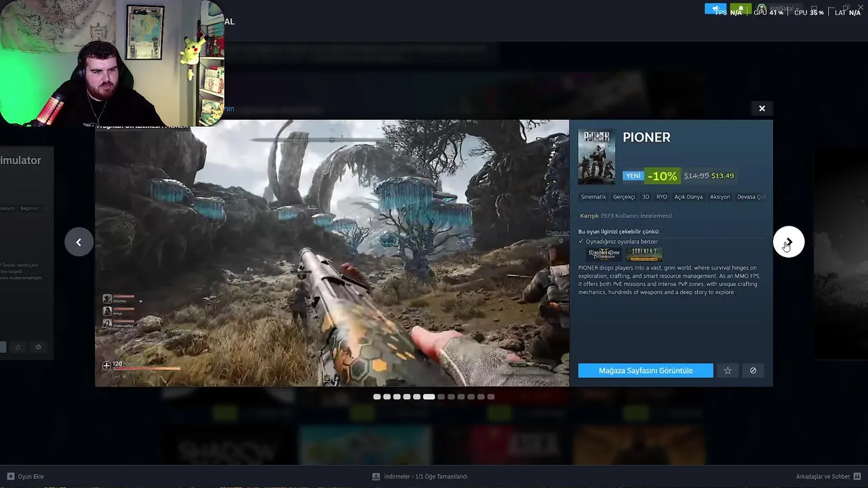The width and height of the screenshot is (868, 488).
Task: Select the 3D tag
Action: coord(646,197)
